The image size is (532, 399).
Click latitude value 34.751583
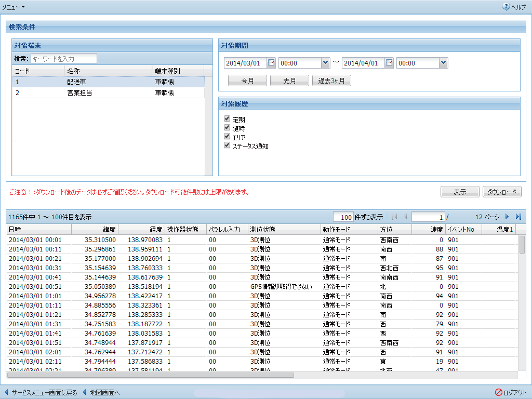click(100, 324)
